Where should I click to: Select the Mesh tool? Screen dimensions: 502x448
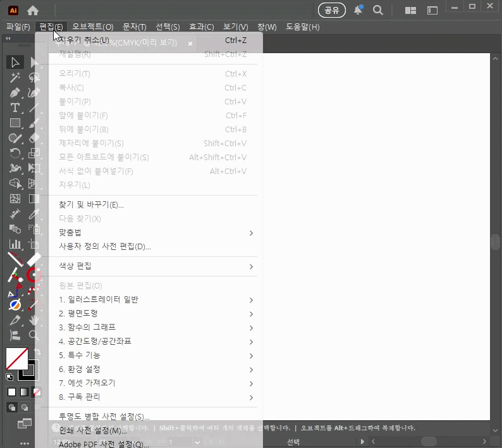coord(15,199)
